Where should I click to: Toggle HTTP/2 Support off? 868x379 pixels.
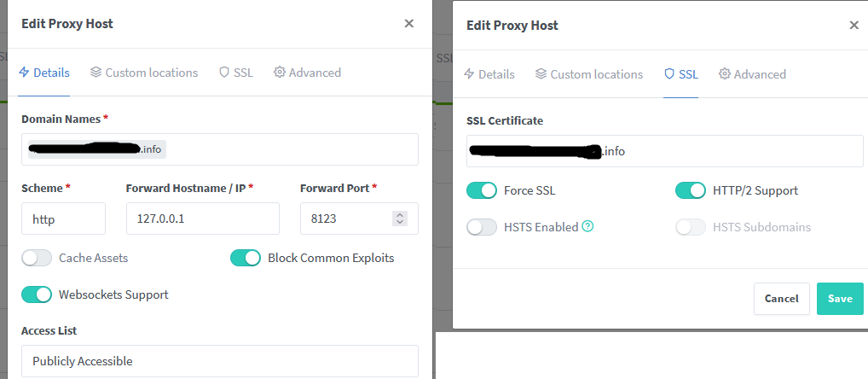(691, 190)
